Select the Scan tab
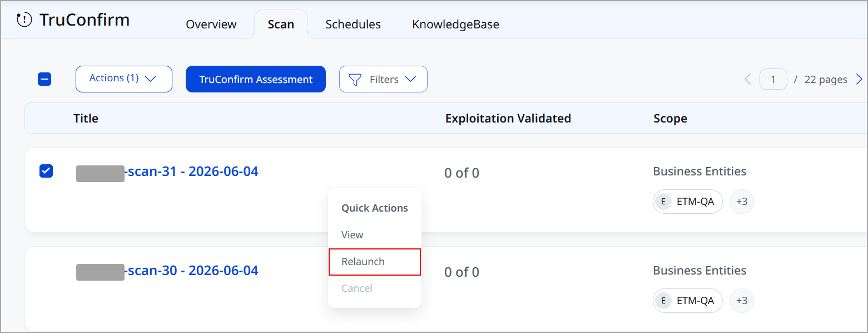The image size is (868, 333). pos(281,25)
